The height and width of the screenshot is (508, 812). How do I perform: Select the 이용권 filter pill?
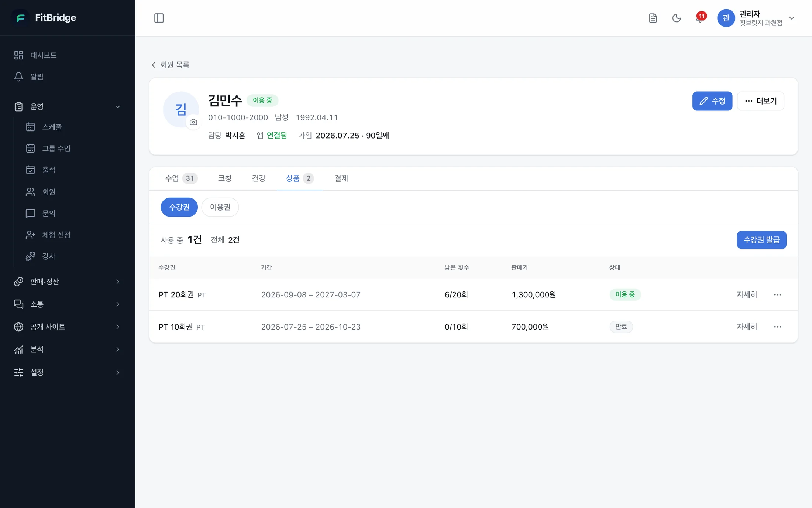tap(220, 207)
